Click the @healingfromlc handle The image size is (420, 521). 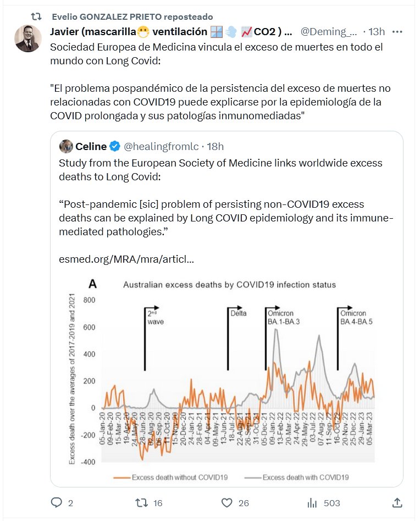162,146
